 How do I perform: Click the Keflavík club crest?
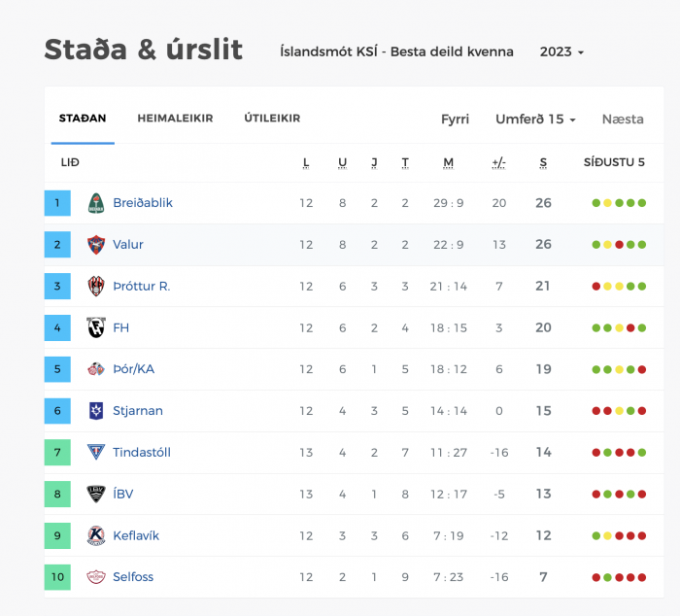96,535
